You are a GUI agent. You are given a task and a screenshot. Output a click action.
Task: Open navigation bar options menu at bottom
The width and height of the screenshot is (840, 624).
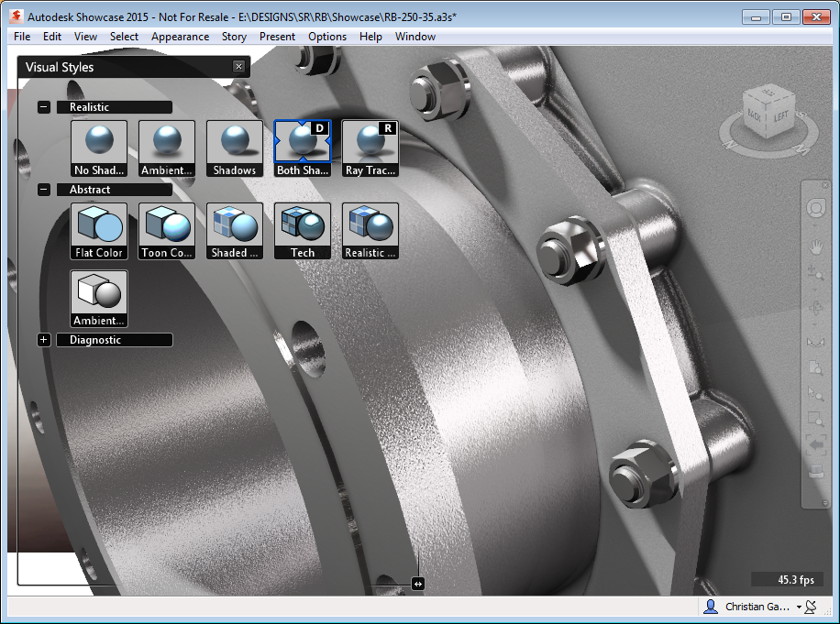tap(825, 503)
